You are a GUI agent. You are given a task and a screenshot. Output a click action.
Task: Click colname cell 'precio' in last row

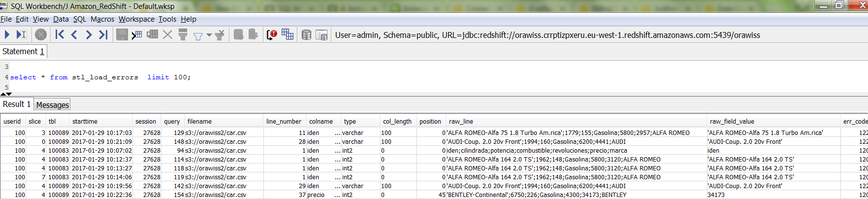[324, 195]
